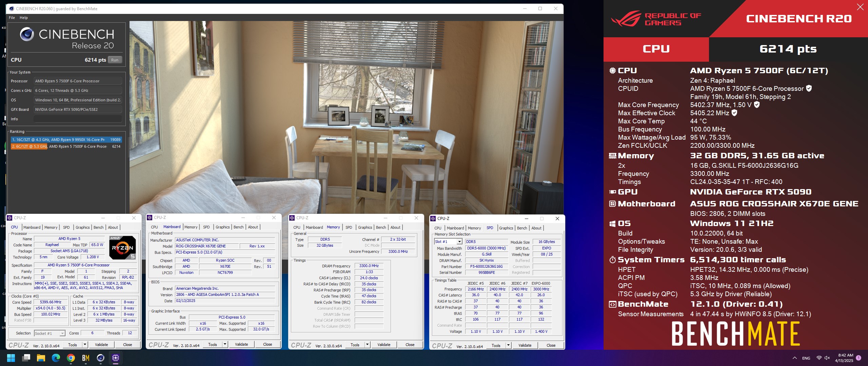Image resolution: width=868 pixels, height=366 pixels.
Task: Run the Cinebench CPU benchmark
Action: tap(115, 60)
